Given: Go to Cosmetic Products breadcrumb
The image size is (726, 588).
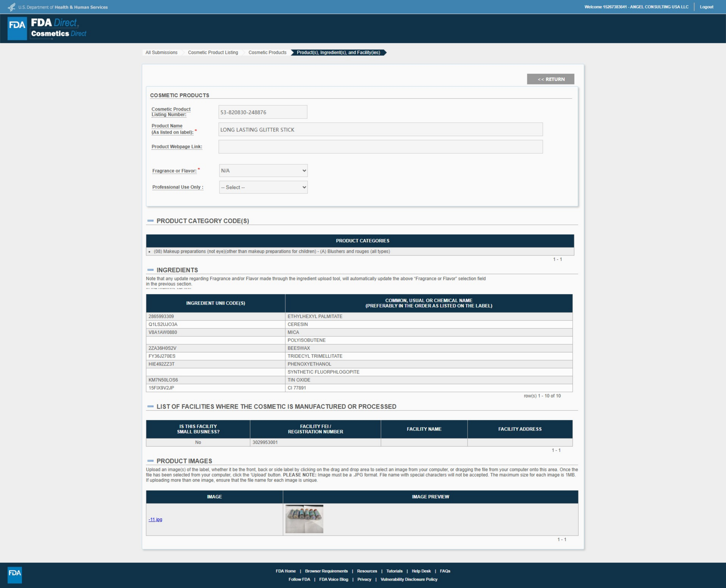Looking at the screenshot, I should point(267,53).
